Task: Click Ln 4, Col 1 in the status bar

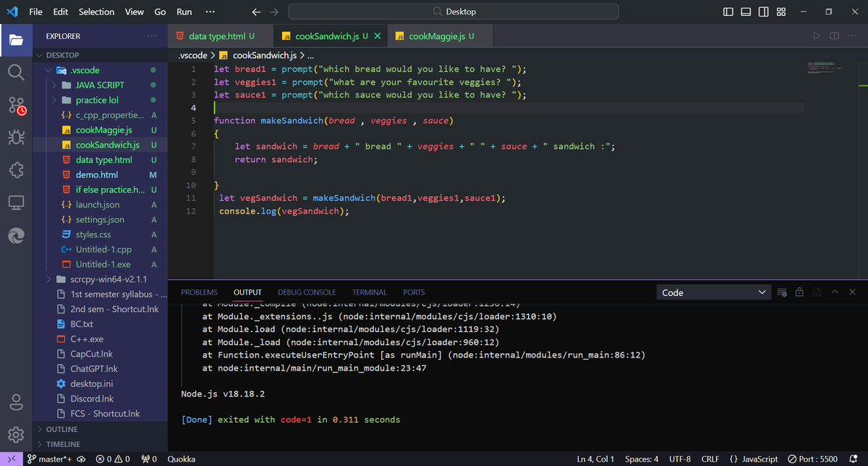Action: [595, 459]
